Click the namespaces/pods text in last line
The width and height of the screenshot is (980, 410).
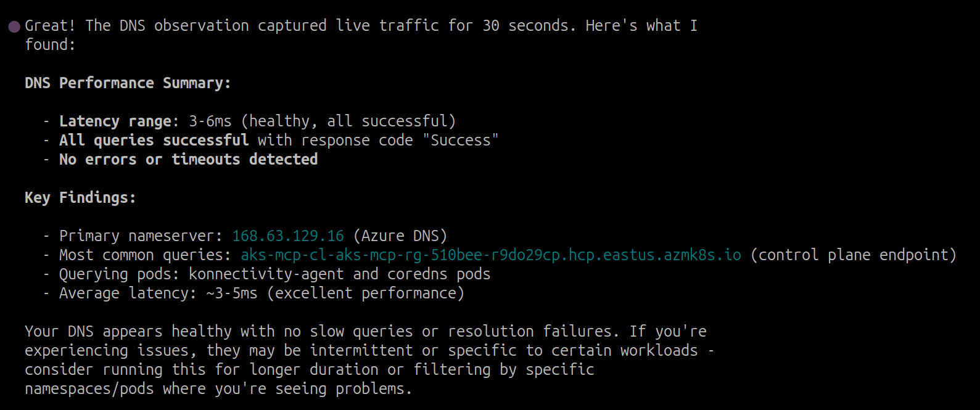point(89,389)
